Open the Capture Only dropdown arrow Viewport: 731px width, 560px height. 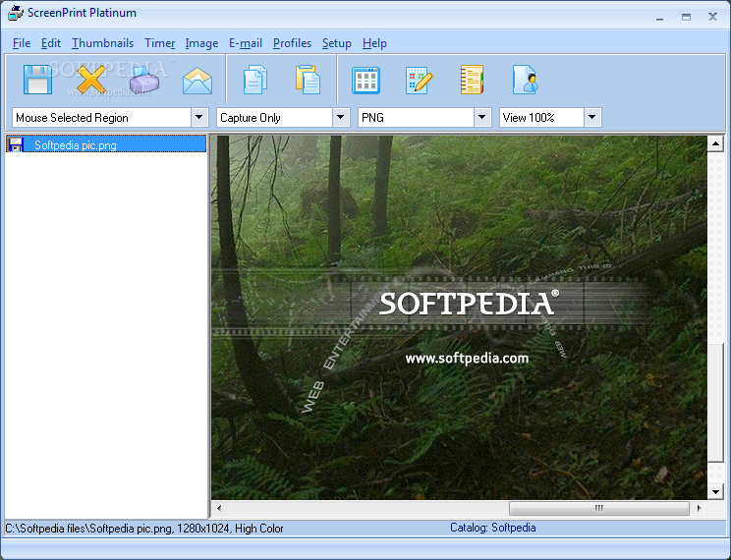coord(341,118)
